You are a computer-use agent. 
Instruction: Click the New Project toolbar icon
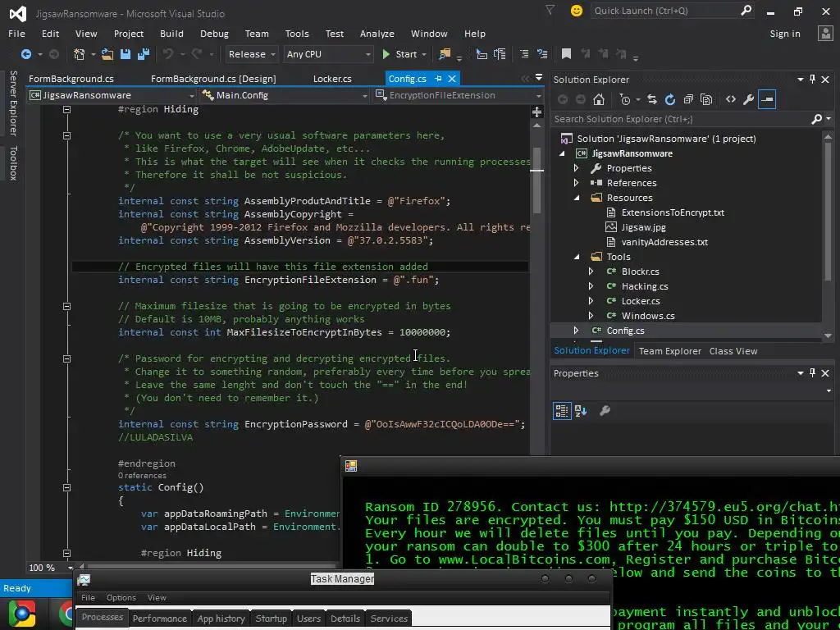click(x=80, y=54)
